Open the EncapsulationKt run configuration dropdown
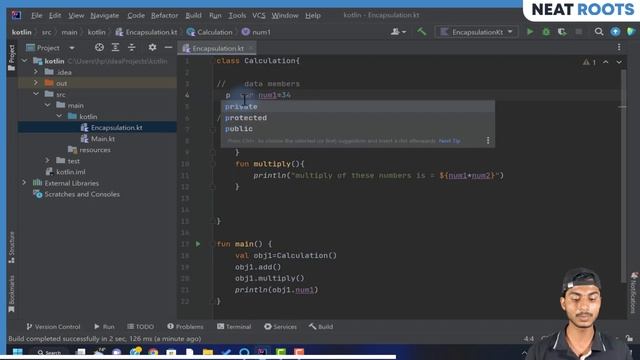Screen dimensions: 640x360 tap(476, 32)
